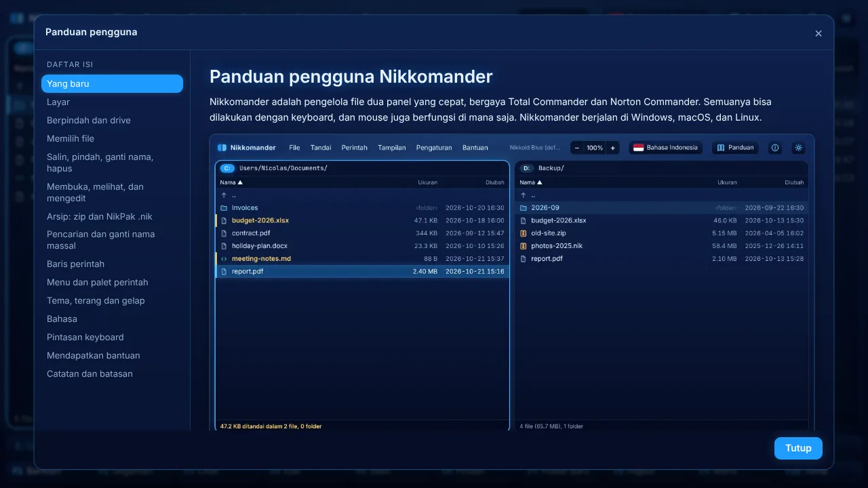Close the Panduan pengguna dialog with X
Image resolution: width=868 pixels, height=488 pixels.
pos(818,33)
